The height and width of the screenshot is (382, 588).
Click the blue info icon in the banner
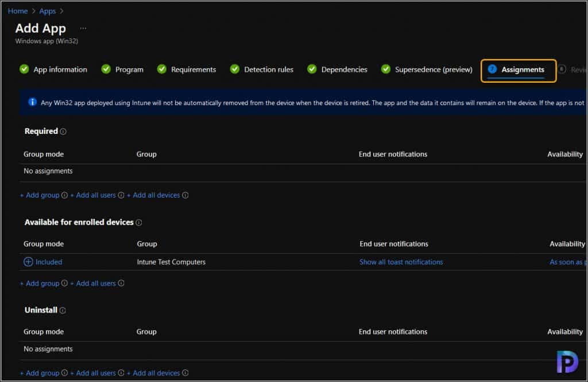click(33, 102)
